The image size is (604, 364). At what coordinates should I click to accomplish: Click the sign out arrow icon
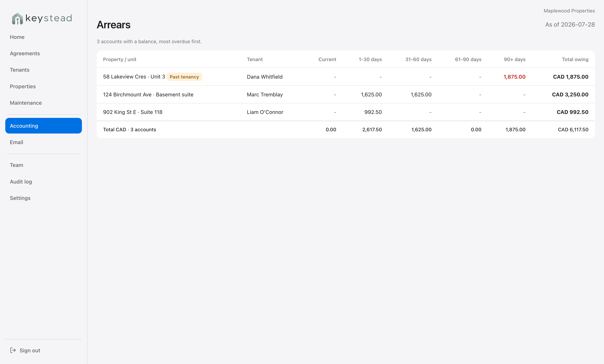13,350
